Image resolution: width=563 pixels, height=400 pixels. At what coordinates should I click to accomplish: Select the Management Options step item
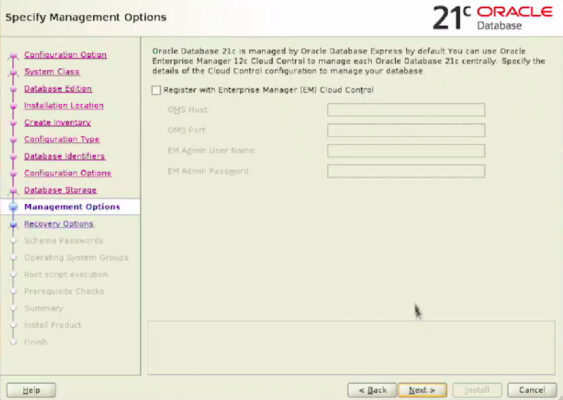click(x=72, y=206)
